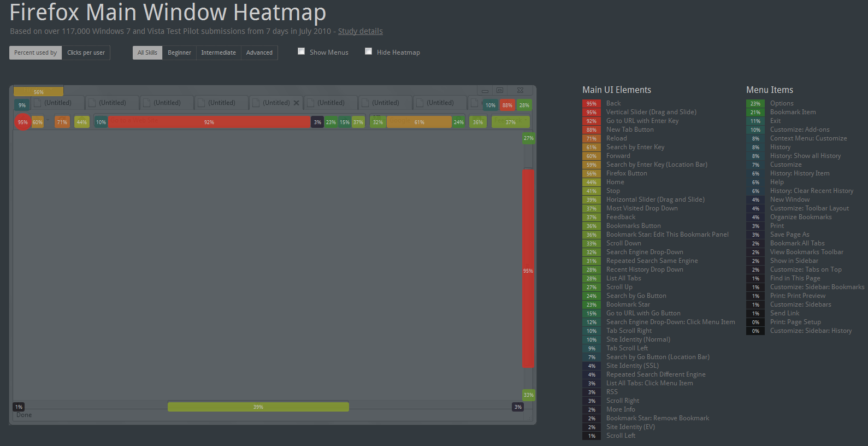Click 'History: Show all History' entry
The width and height of the screenshot is (868, 446).
pos(805,156)
